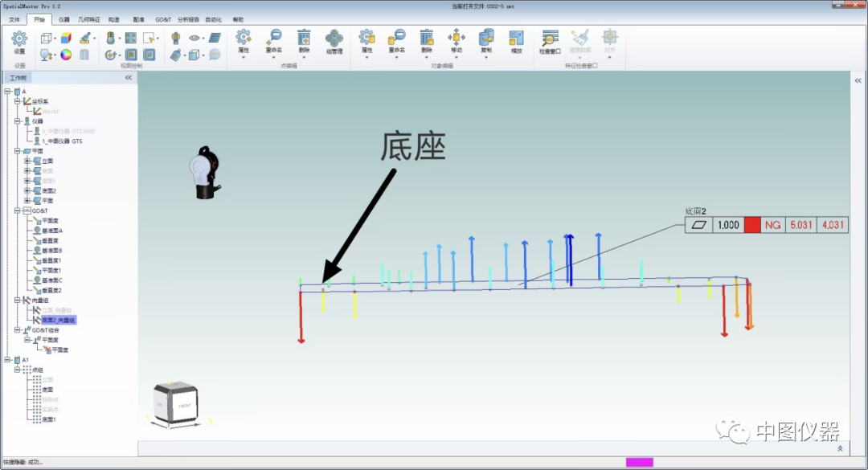This screenshot has height=470, width=868.
Task: Collapse the 仪器 node in the work tree
Action: point(18,122)
